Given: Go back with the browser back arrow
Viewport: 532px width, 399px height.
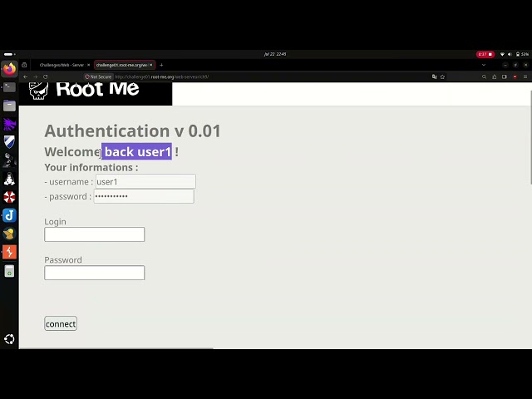Looking at the screenshot, I should click(26, 76).
